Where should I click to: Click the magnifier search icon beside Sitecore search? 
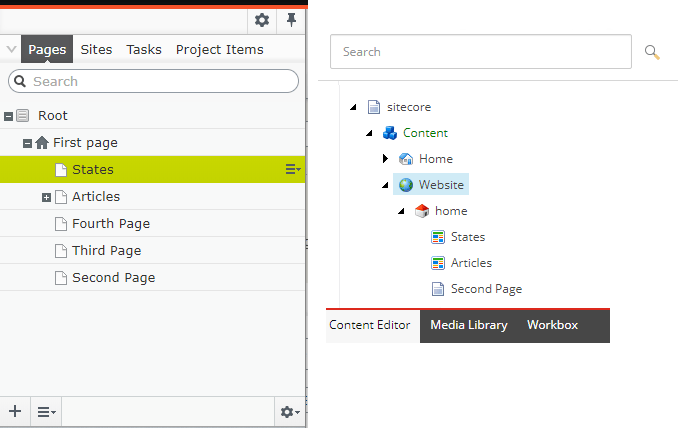click(652, 52)
